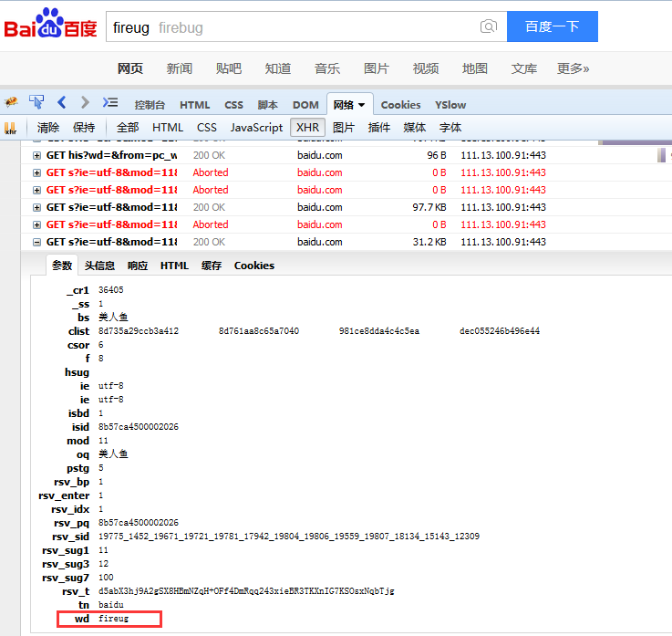Open the 新闻 category

(x=179, y=68)
